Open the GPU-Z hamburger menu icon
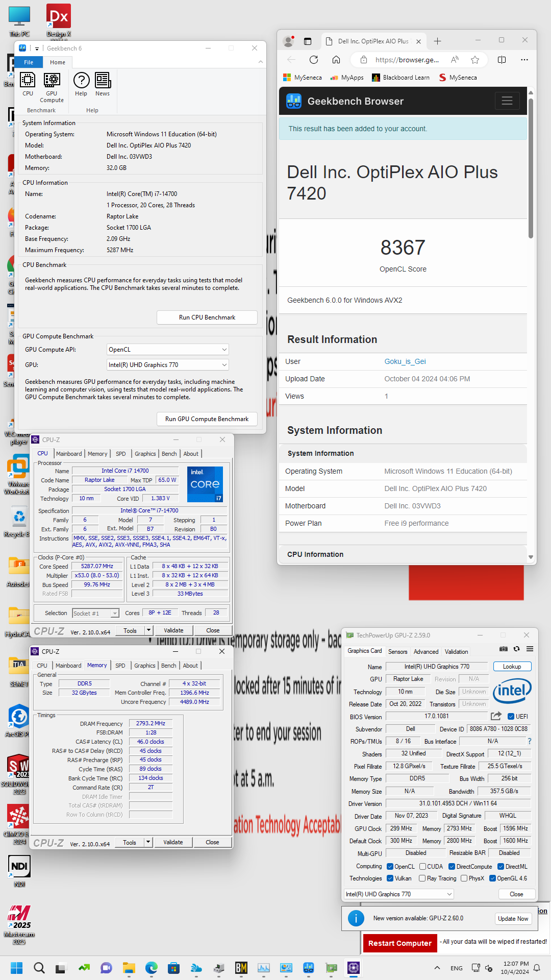The height and width of the screenshot is (980, 551). (530, 649)
